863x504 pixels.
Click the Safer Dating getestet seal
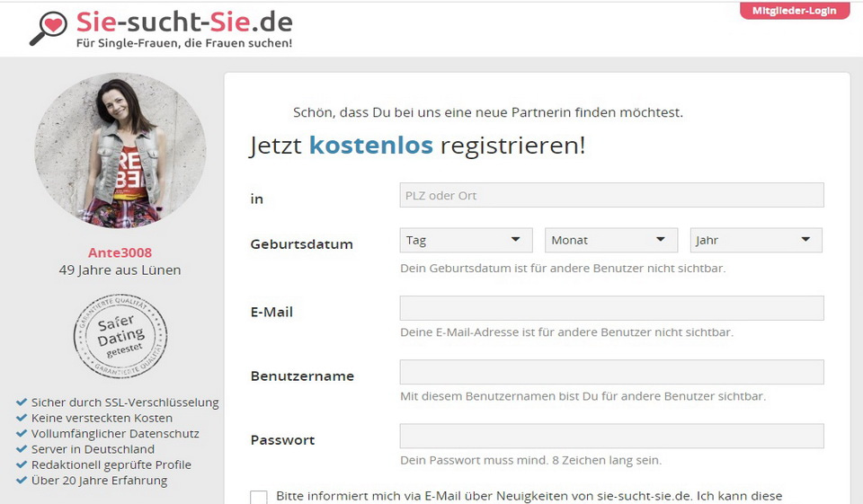tap(120, 336)
